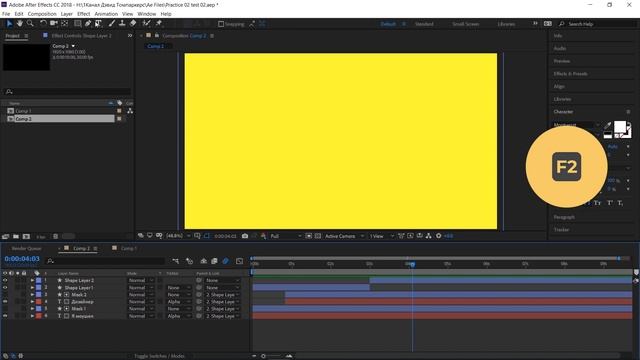640x360 pixels.
Task: Select the Brush tool
Action: (x=112, y=24)
